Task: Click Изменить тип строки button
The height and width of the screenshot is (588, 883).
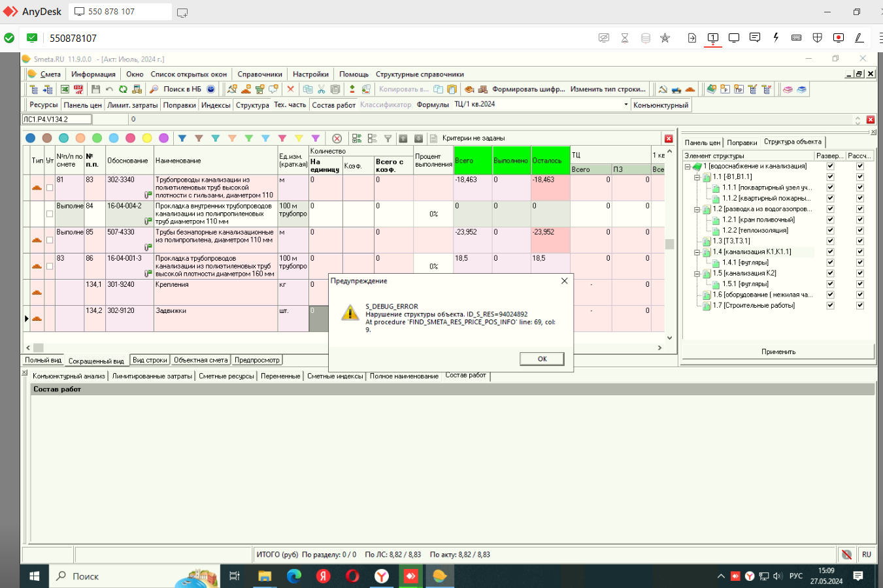Action: pos(608,89)
